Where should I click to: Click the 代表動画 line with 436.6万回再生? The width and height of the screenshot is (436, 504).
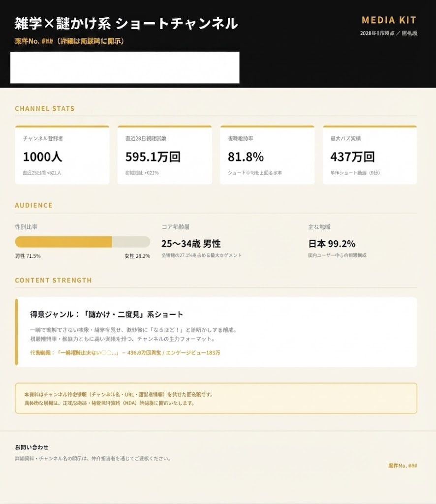coord(125,353)
